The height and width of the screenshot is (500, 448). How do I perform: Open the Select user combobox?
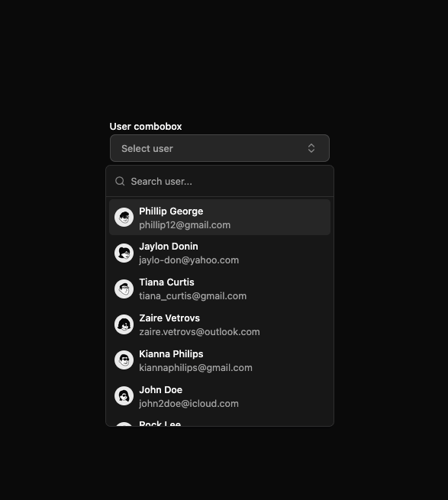(219, 148)
